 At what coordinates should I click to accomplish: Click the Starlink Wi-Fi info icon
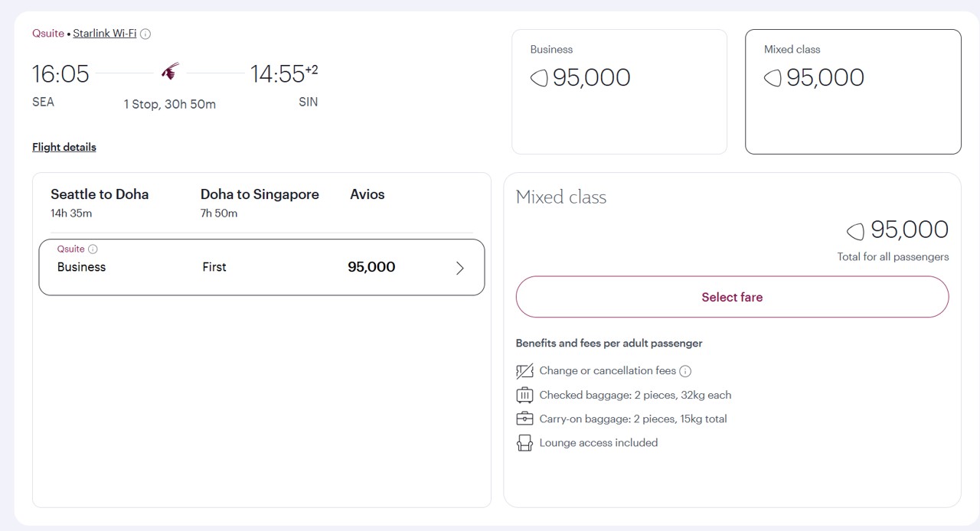click(x=145, y=34)
